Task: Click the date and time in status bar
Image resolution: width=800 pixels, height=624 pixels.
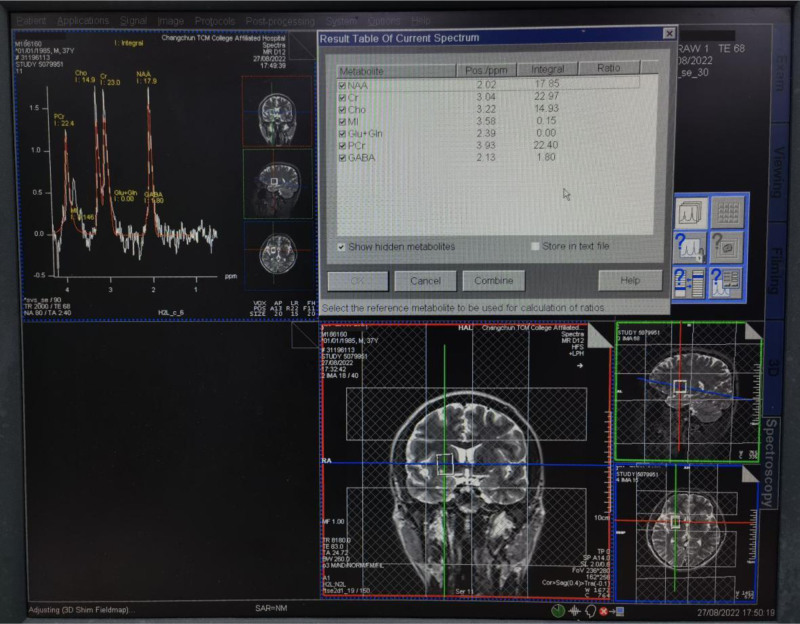Action: click(736, 612)
